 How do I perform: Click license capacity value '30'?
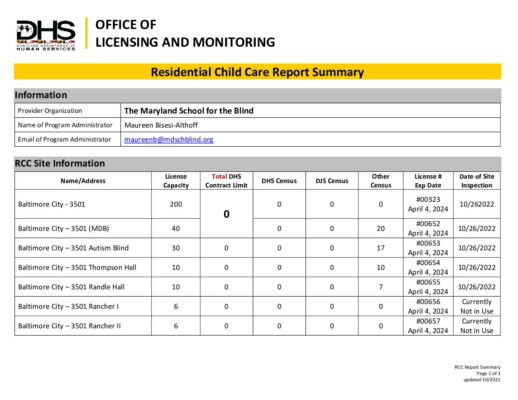pyautogui.click(x=176, y=248)
